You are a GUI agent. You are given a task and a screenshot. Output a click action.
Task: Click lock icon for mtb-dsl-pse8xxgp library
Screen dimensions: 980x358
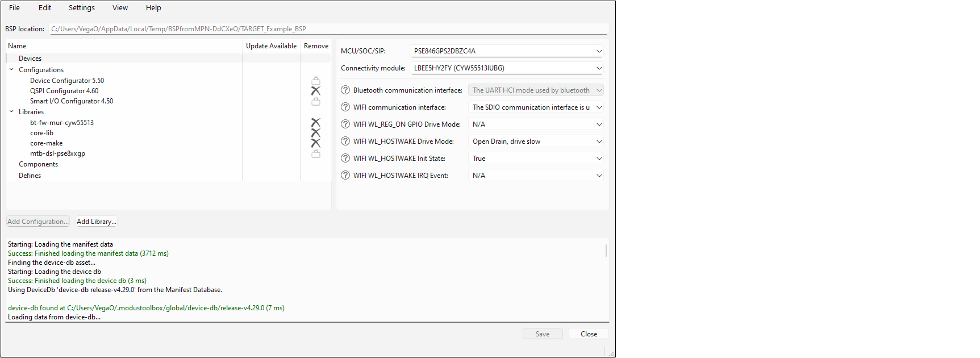(316, 153)
